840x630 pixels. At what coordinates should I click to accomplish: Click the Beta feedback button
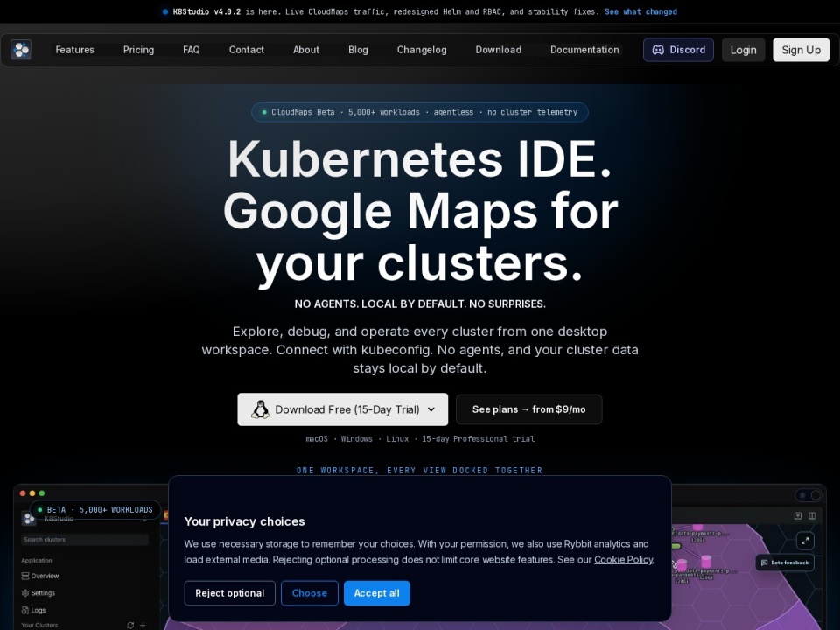785,563
